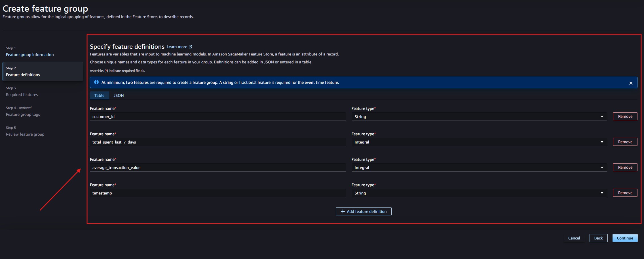Click the customer_id feature name field
Screen dimensions: 644x259
tap(218, 117)
